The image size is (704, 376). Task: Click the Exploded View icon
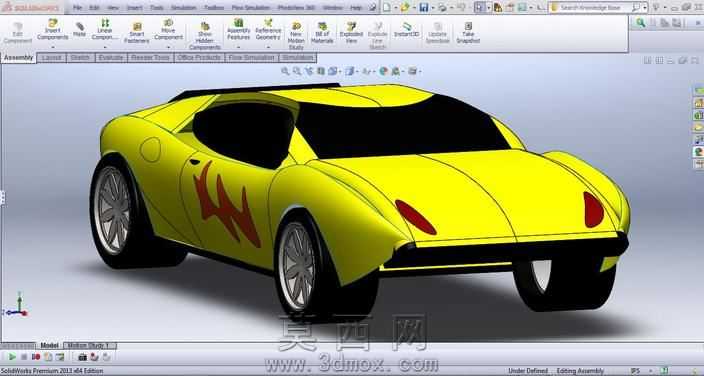click(352, 26)
